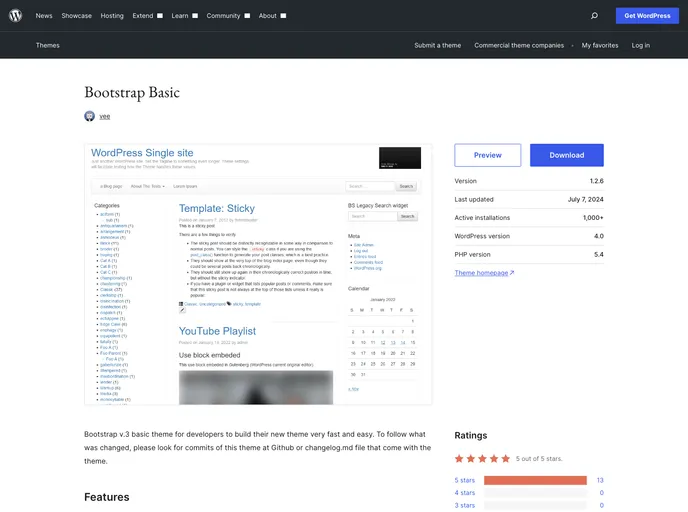Click the Log in link
Screen dimensions: 688x512
641,45
